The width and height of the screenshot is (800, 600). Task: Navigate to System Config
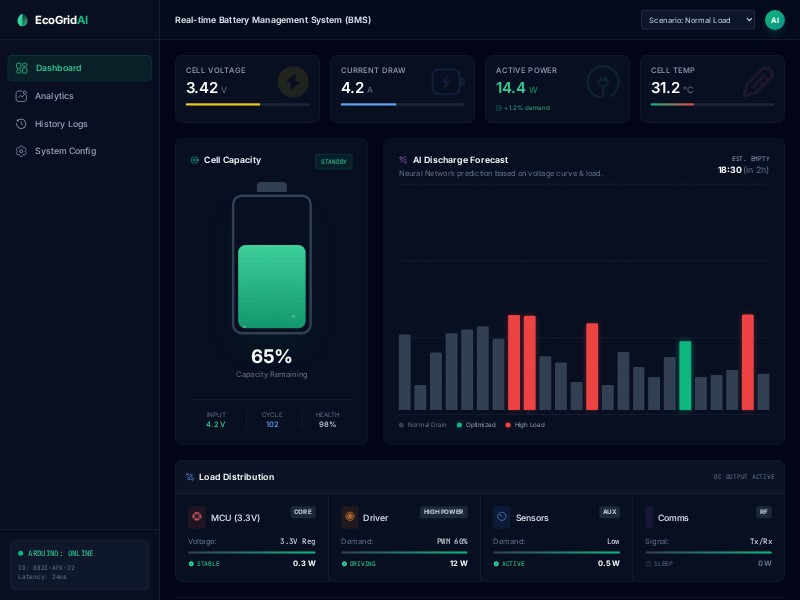tap(65, 151)
